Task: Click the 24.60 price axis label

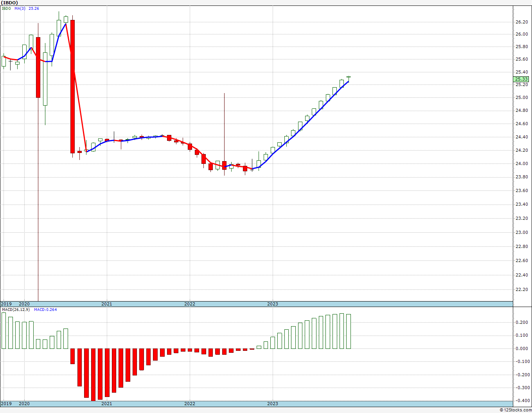Action: click(521, 124)
